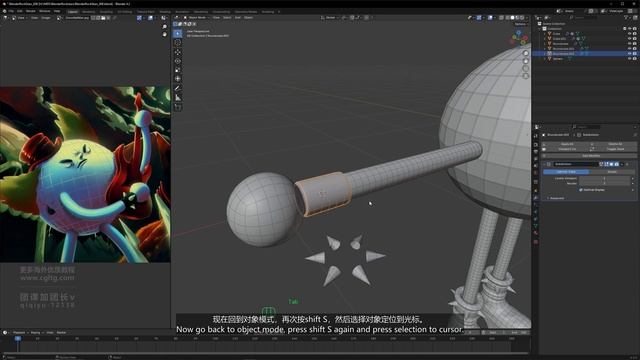Toggle camera view navigation button in viewport
Screen dimensions: 640x360
[526, 69]
